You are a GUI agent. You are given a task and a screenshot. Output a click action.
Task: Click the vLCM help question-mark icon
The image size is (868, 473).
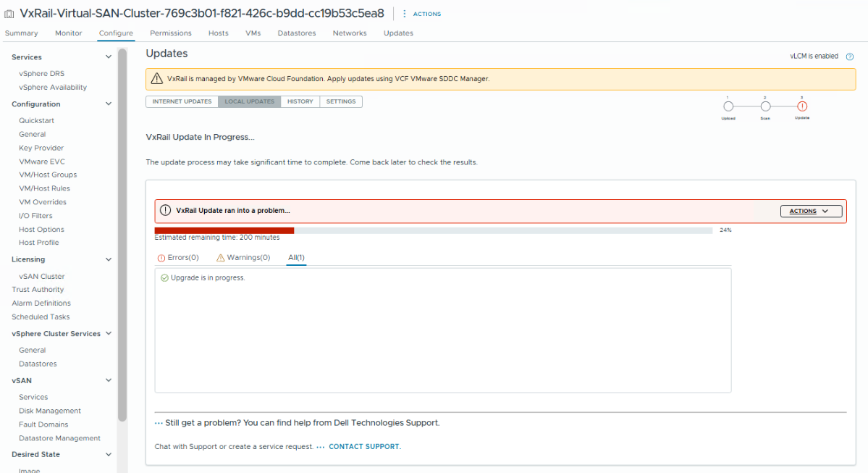click(849, 56)
